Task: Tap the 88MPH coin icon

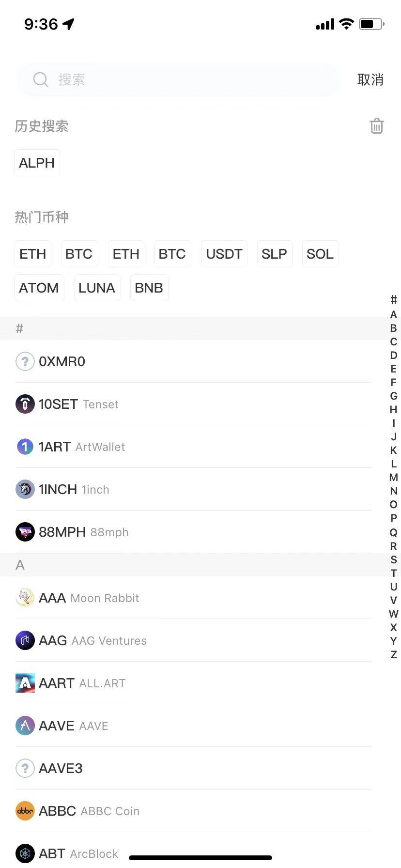Action: click(x=25, y=532)
